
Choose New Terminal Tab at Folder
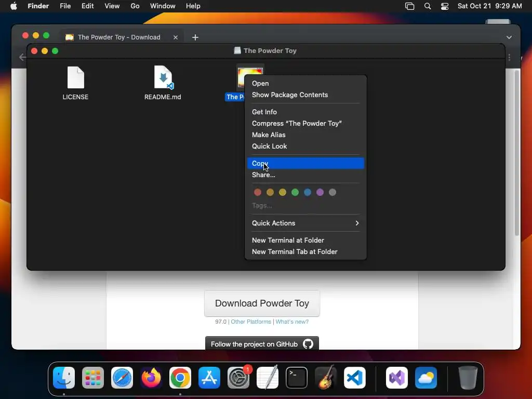coord(305,252)
